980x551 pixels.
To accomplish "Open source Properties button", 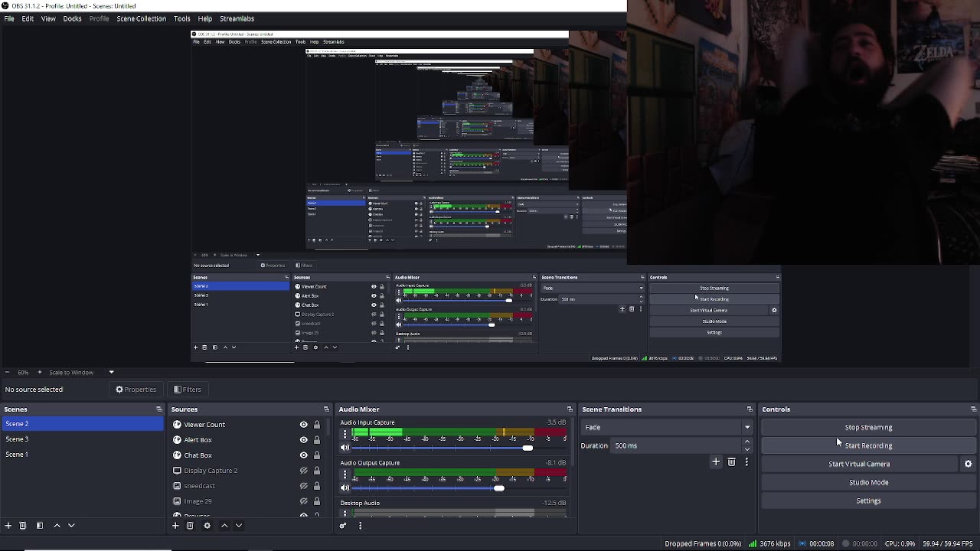I will tap(136, 390).
